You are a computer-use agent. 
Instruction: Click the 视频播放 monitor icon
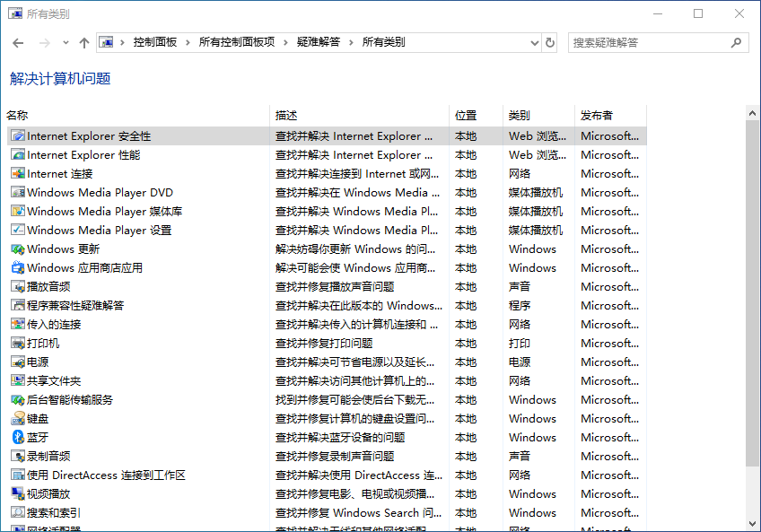(x=17, y=493)
